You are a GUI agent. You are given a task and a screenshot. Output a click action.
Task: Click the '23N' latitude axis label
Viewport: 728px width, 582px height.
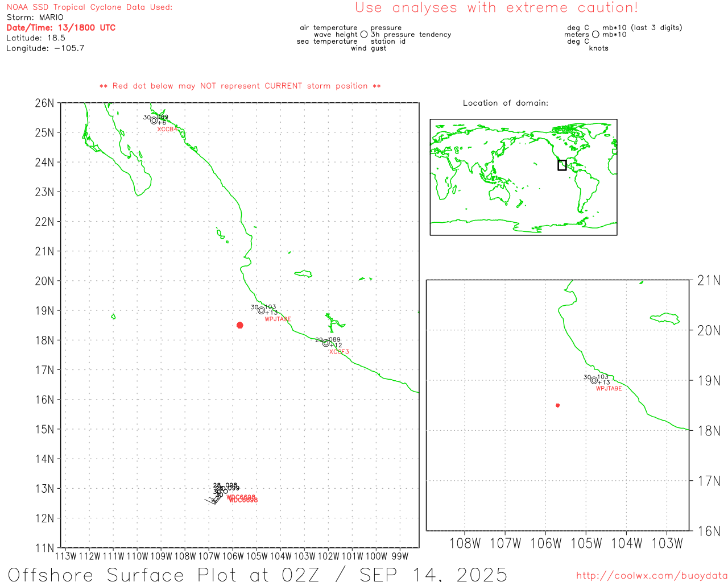click(45, 192)
